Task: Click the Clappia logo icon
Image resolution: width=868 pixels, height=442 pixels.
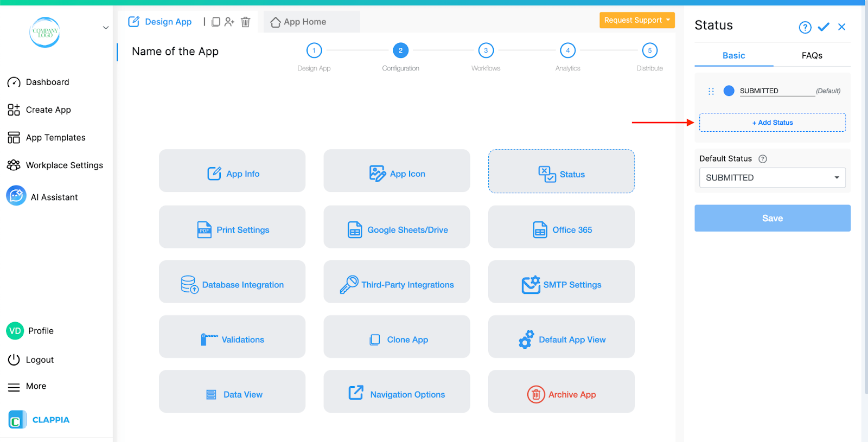Action: pyautogui.click(x=17, y=420)
